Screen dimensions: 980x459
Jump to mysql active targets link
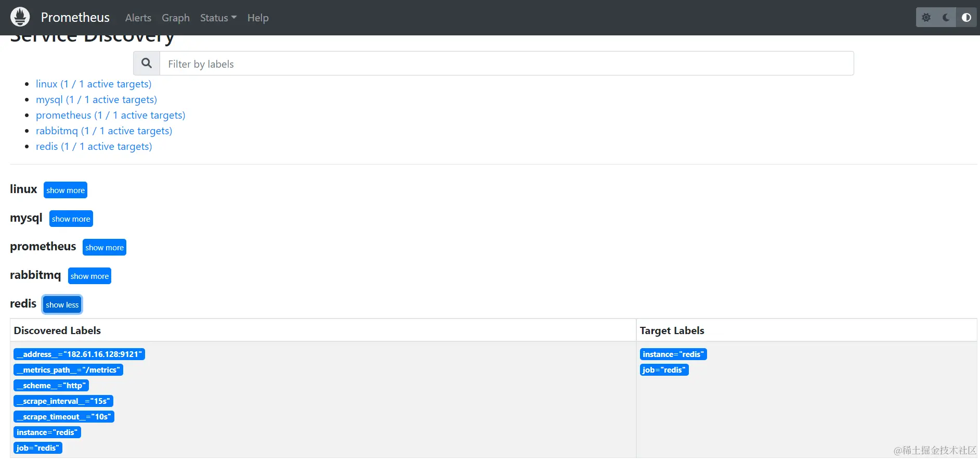point(96,99)
